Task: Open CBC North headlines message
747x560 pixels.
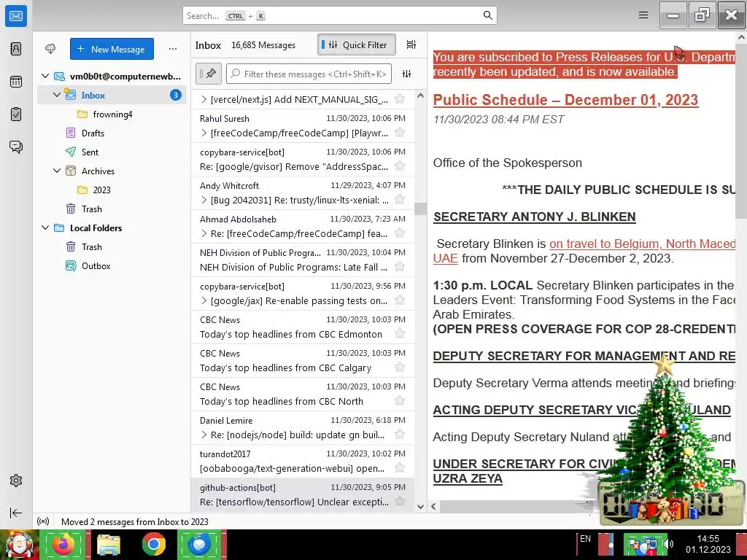Action: (x=303, y=394)
